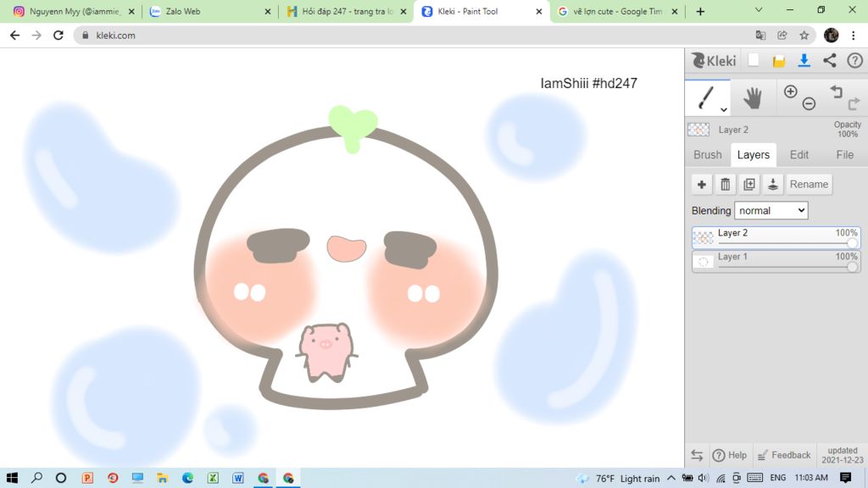
Task: Click the Kleki logo
Action: pos(714,60)
